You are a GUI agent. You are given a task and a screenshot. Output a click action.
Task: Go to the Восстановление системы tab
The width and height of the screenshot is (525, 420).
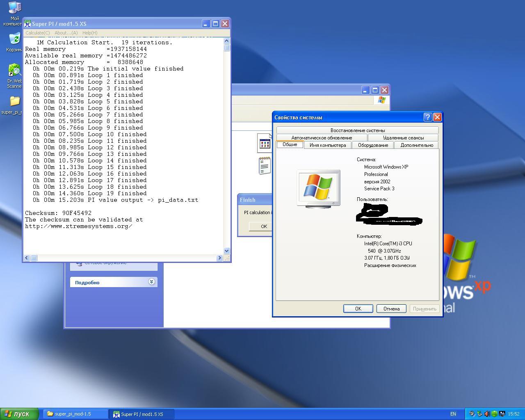[x=358, y=130]
